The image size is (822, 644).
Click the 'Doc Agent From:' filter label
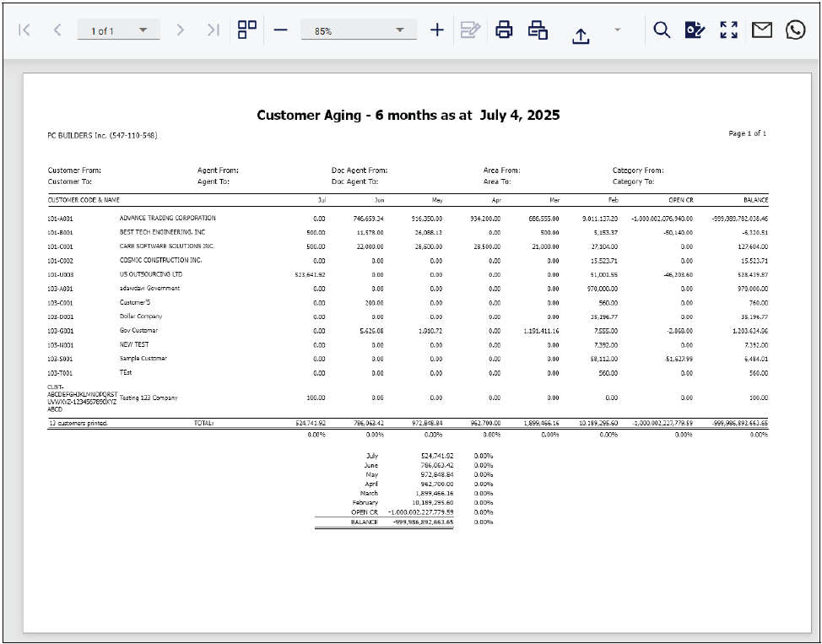(x=360, y=170)
